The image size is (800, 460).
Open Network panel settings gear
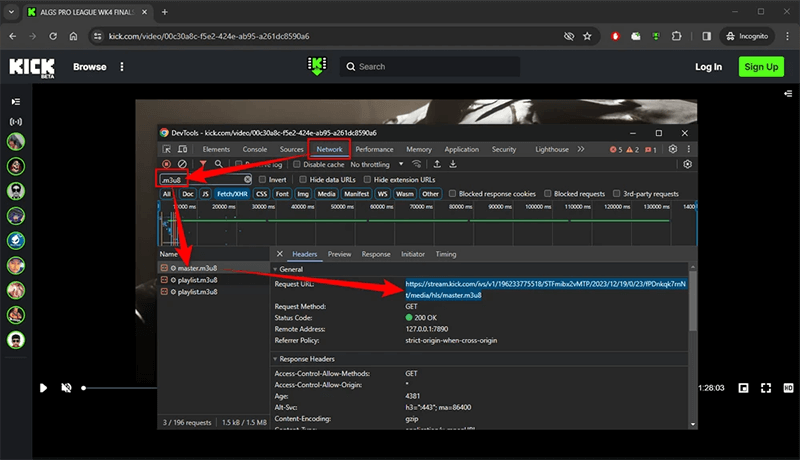687,164
